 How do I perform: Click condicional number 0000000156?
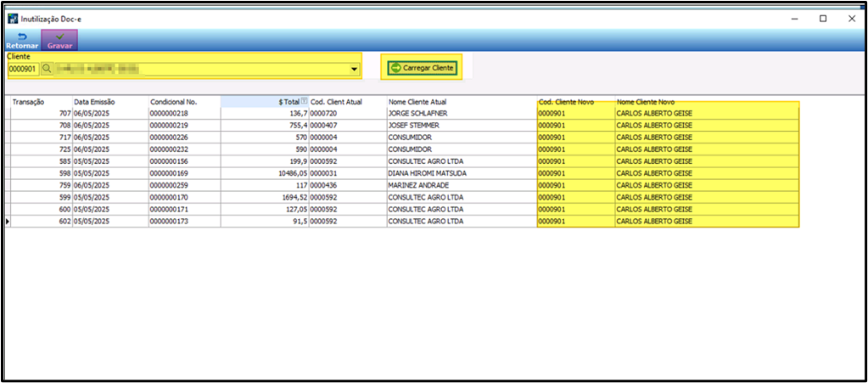185,161
